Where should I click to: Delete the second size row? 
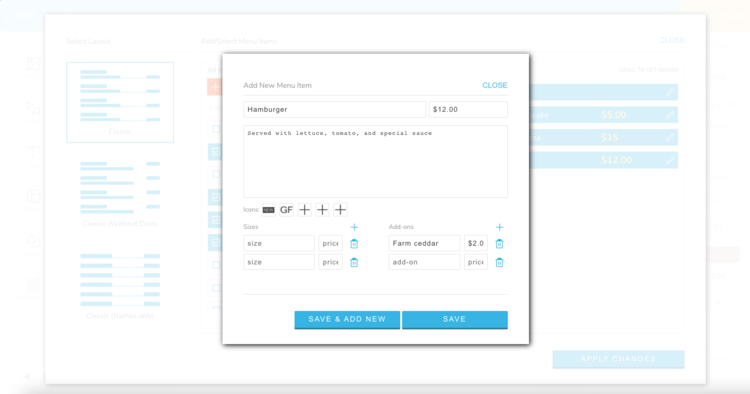click(354, 263)
